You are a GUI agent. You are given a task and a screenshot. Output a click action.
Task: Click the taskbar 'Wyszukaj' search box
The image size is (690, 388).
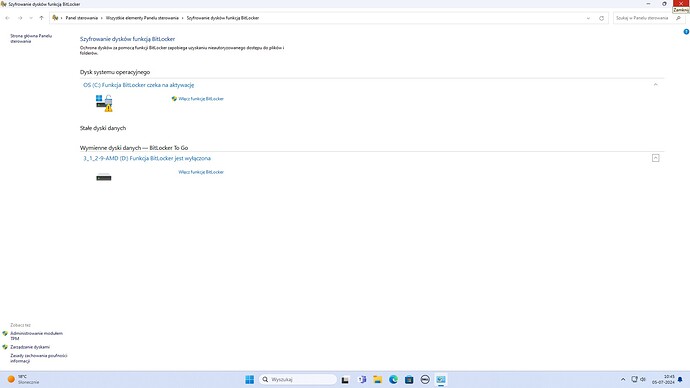pyautogui.click(x=298, y=379)
